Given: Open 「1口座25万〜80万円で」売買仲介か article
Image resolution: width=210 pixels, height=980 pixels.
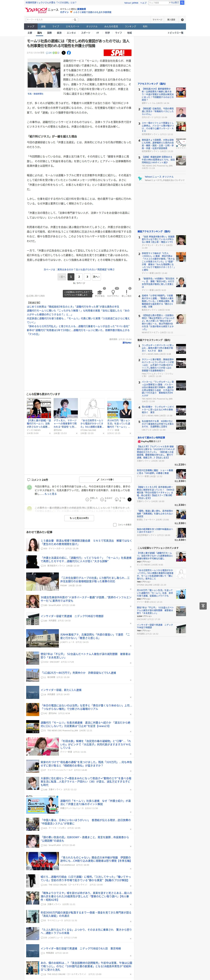Looking at the screenshot, I should click(x=78, y=673).
